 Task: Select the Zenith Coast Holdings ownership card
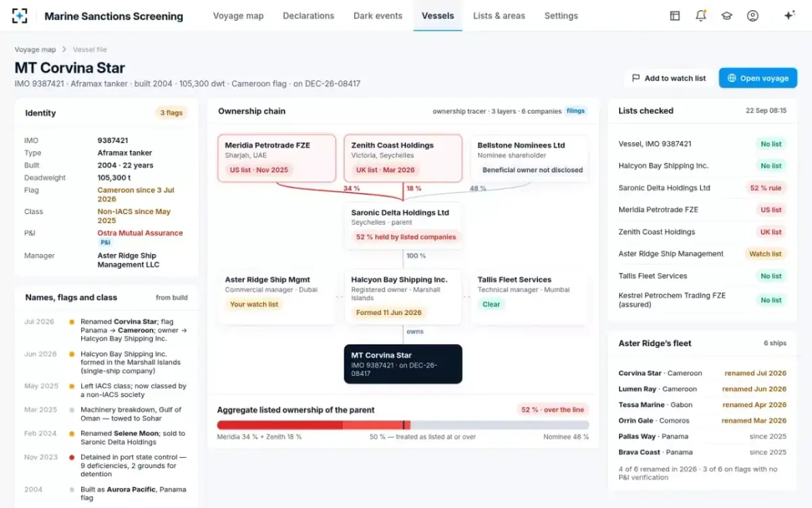(403, 158)
